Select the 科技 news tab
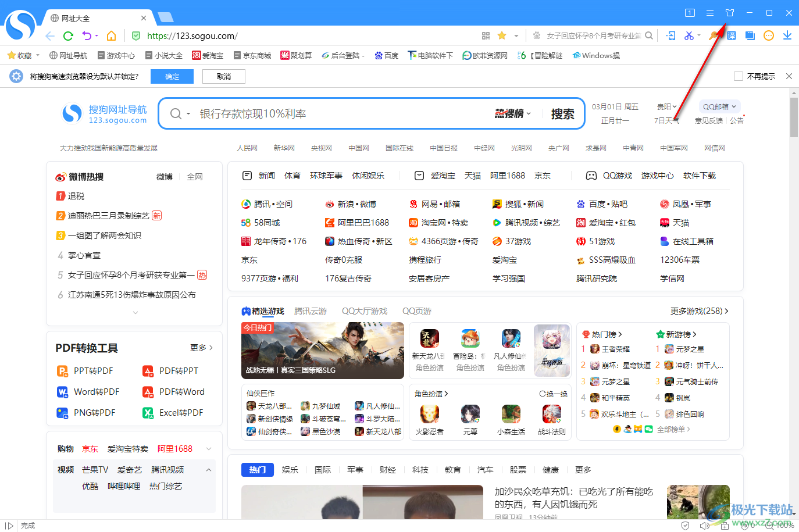799x532 pixels. click(x=420, y=470)
